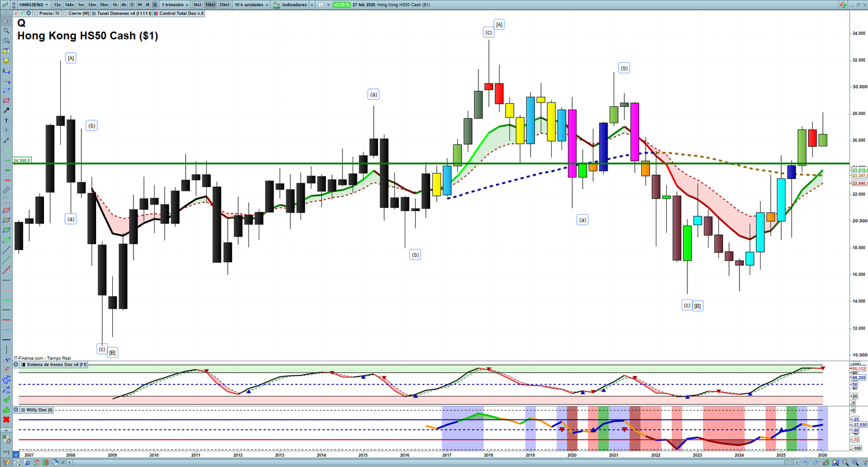This screenshot has width=868, height=467.
Task: Open the 1 trimestre timeframe dropdown
Action: [175, 4]
